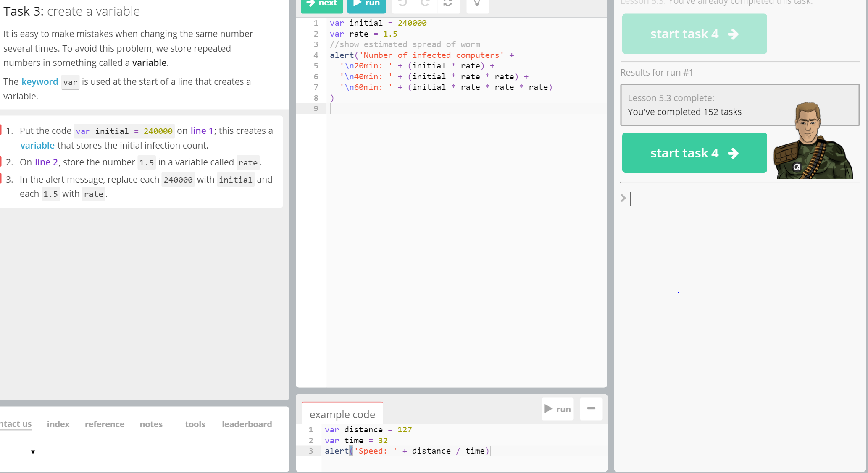Click the lightbulb hint icon
868x473 pixels.
(x=477, y=3)
